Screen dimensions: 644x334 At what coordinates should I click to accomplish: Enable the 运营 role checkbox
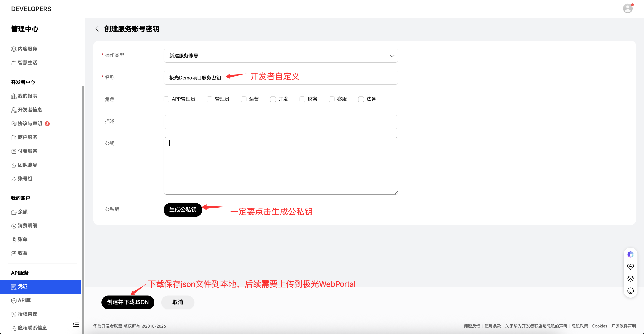point(244,99)
